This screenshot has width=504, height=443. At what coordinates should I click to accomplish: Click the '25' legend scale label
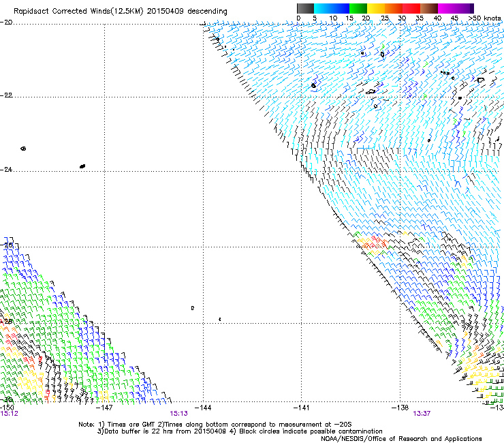pos(385,18)
